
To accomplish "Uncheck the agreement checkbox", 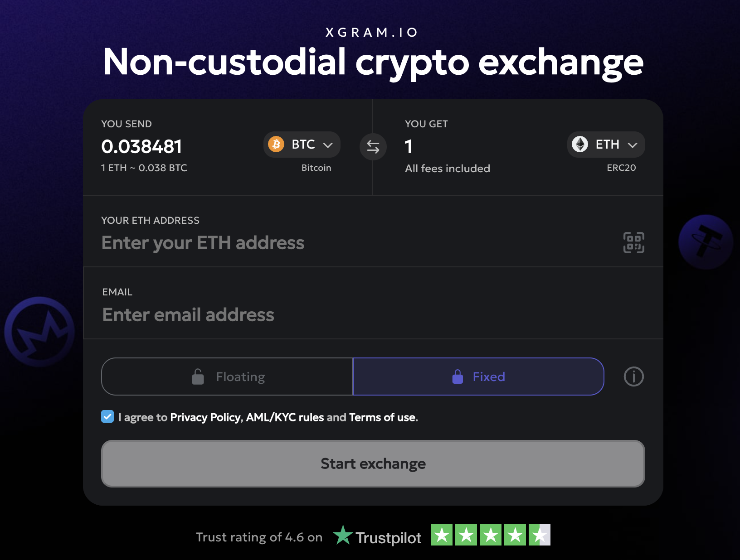I will (x=107, y=416).
